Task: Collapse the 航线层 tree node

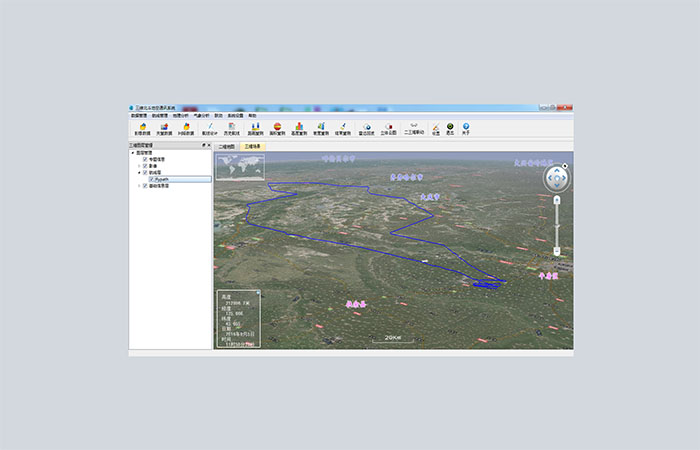Action: (139, 172)
